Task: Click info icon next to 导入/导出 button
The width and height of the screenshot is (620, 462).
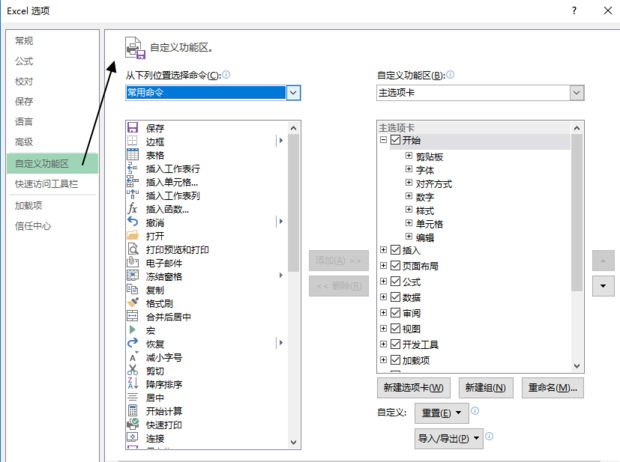Action: [x=489, y=436]
